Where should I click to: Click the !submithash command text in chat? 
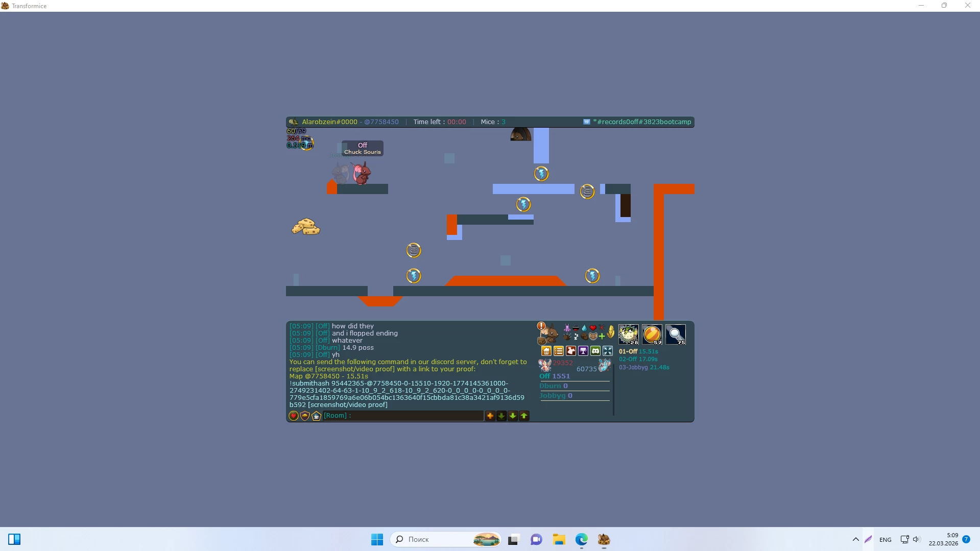(x=407, y=394)
